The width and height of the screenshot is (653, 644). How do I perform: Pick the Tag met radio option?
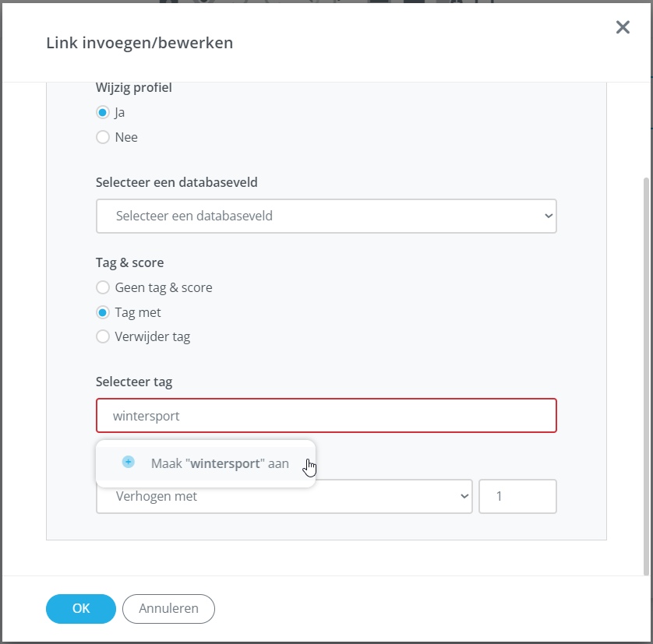tap(103, 312)
